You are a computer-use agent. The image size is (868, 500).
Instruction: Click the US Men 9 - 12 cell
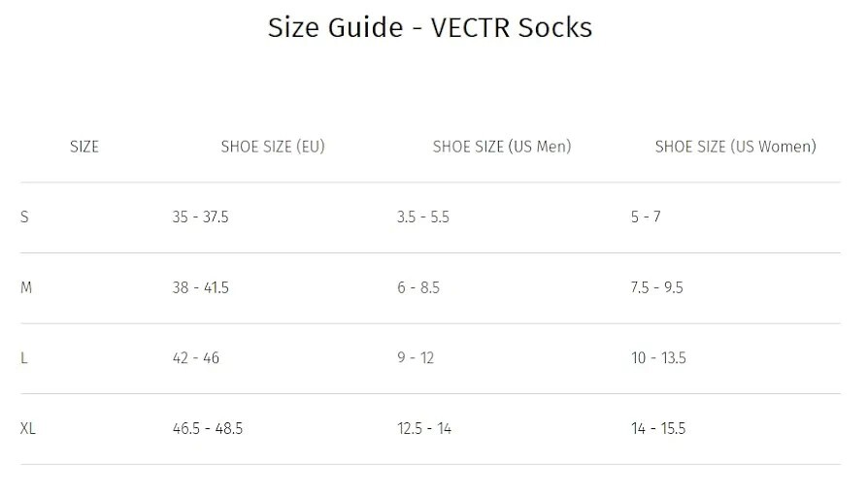(x=416, y=358)
